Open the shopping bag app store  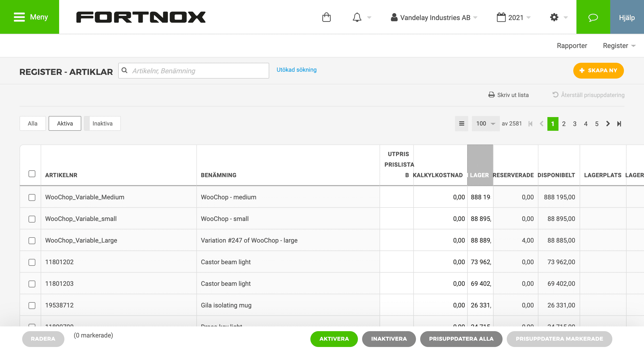[x=326, y=17]
